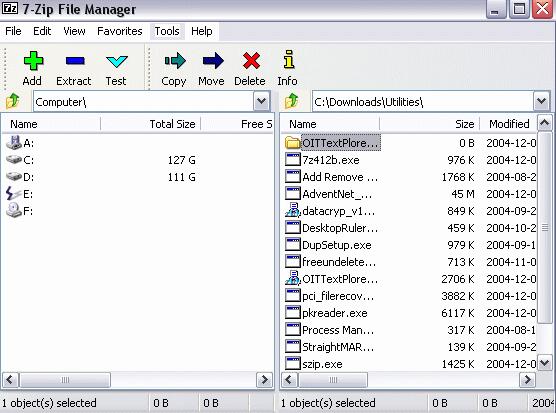The height and width of the screenshot is (413, 556).
Task: Sort right panel by Name column
Action: (x=330, y=124)
